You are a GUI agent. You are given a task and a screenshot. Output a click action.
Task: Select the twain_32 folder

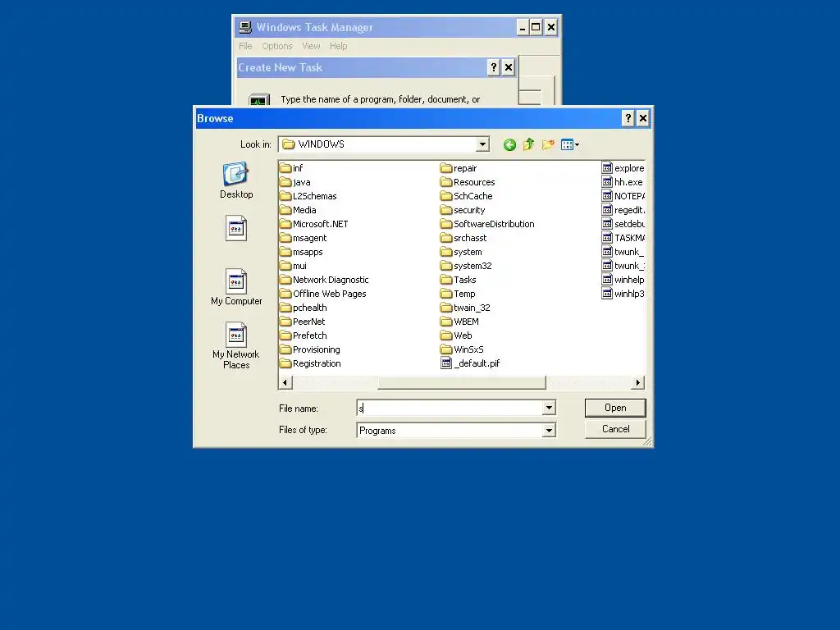pos(465,308)
